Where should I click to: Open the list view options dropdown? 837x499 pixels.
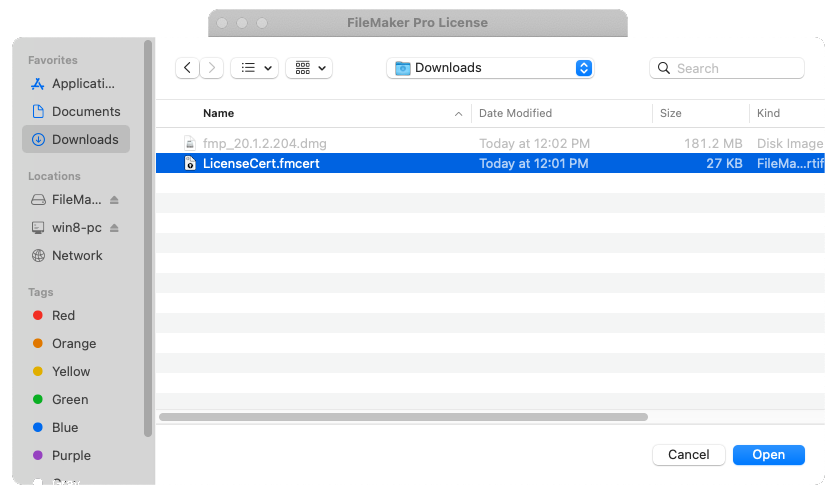click(255, 68)
